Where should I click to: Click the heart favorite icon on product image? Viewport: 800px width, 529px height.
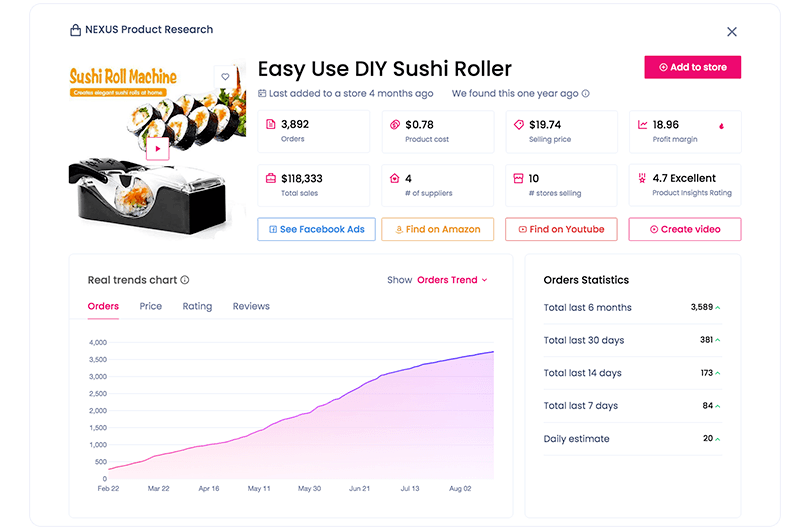[x=225, y=77]
